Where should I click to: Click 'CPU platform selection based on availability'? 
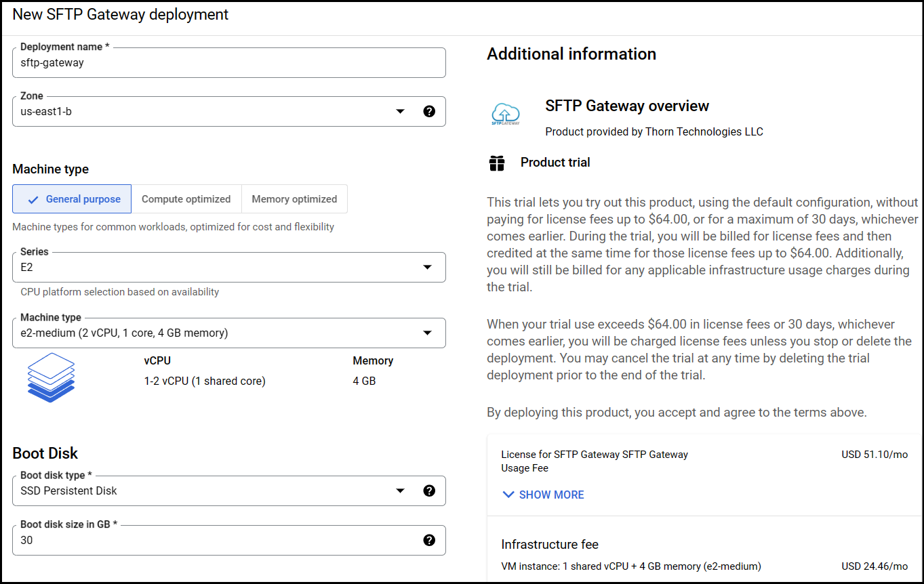tap(120, 292)
